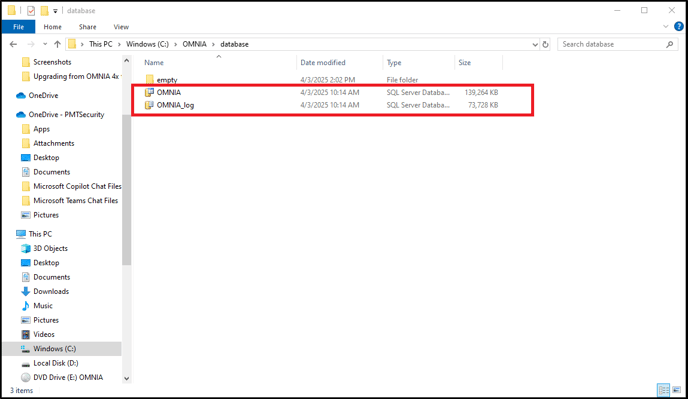Select Local Disk (D:) in sidebar
This screenshot has width=688, height=399.
[56, 363]
